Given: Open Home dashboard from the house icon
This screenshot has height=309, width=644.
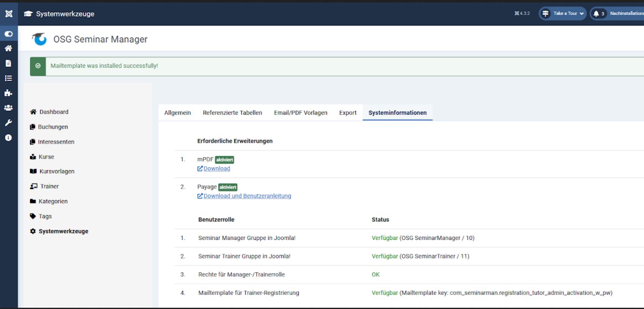Looking at the screenshot, I should point(8,48).
